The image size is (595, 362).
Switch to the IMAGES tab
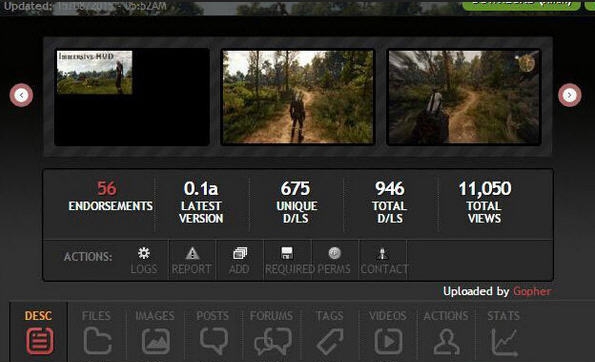(x=155, y=332)
